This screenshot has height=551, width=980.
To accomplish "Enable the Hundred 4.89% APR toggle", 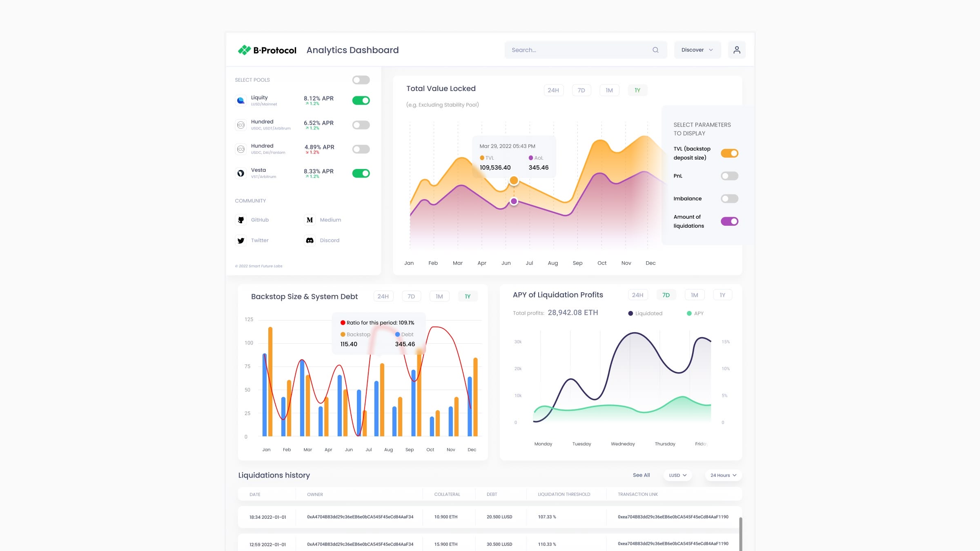I will (361, 149).
